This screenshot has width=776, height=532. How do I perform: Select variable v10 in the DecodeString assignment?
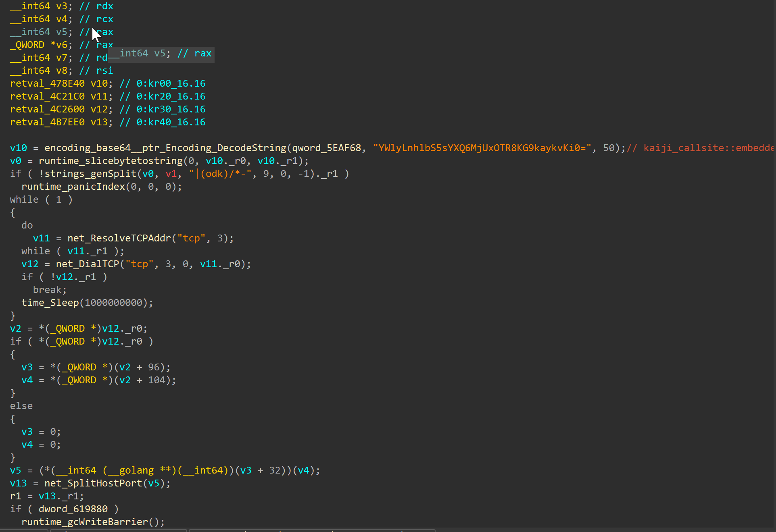18,148
